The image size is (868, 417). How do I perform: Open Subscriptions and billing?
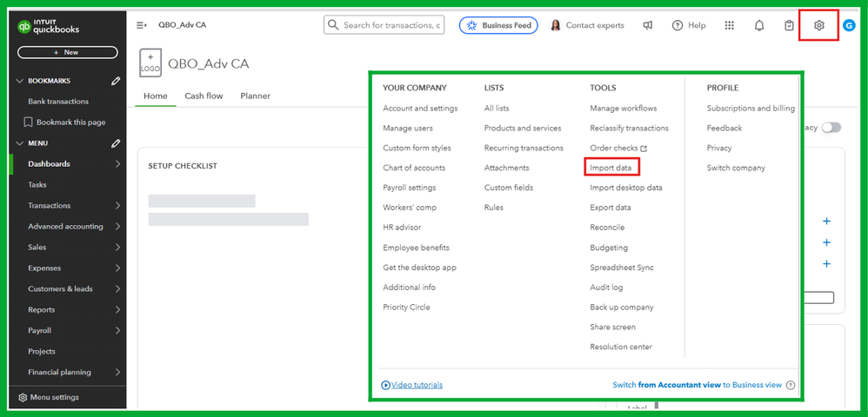click(x=751, y=109)
